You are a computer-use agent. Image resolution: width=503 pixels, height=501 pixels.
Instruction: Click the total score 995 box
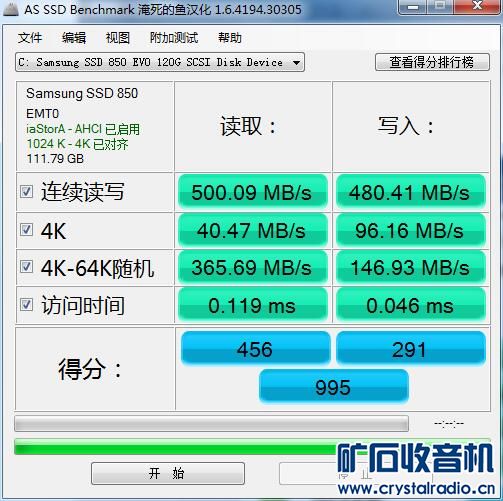333,387
